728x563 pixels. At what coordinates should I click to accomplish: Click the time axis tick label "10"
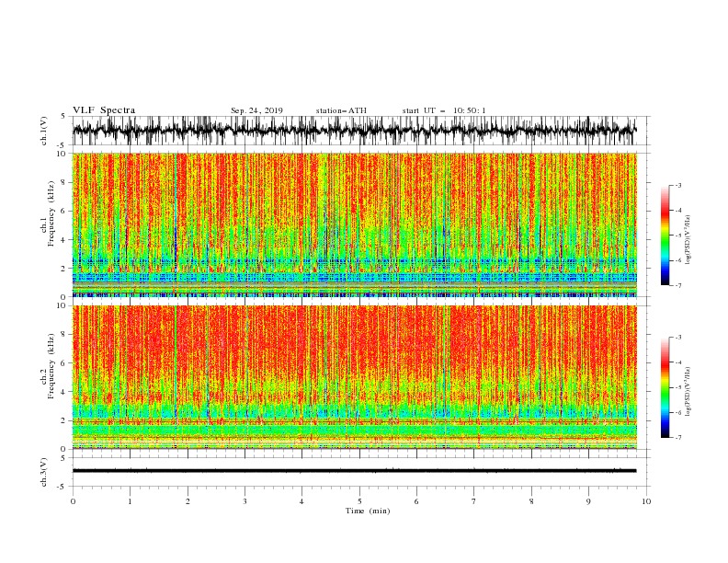[646, 501]
